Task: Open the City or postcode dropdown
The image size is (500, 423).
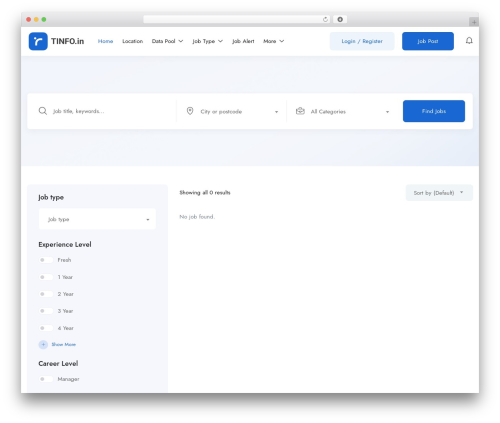Action: 232,111
